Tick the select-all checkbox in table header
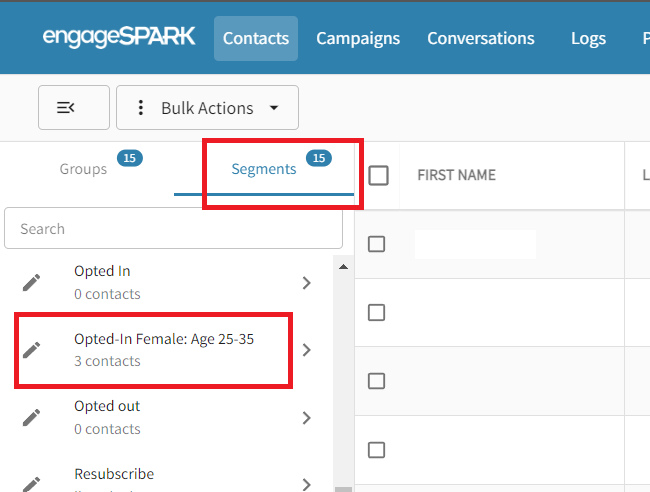This screenshot has width=650, height=492. point(378,175)
